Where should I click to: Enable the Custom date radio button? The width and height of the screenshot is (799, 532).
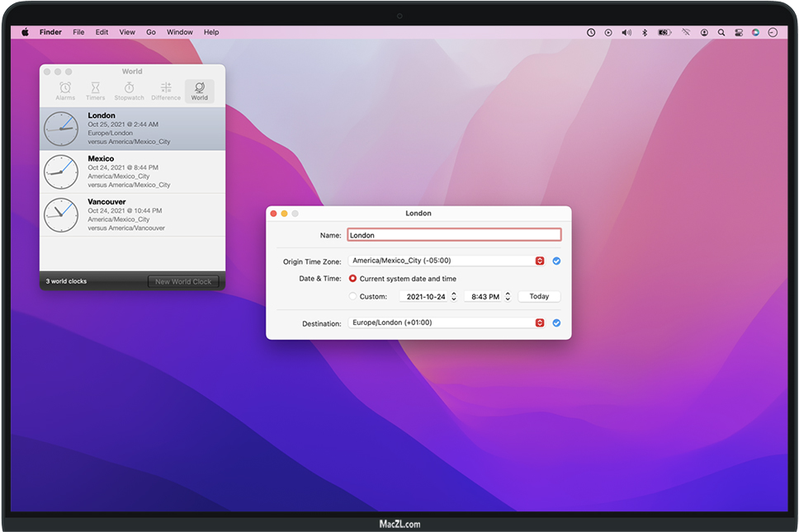tap(353, 297)
